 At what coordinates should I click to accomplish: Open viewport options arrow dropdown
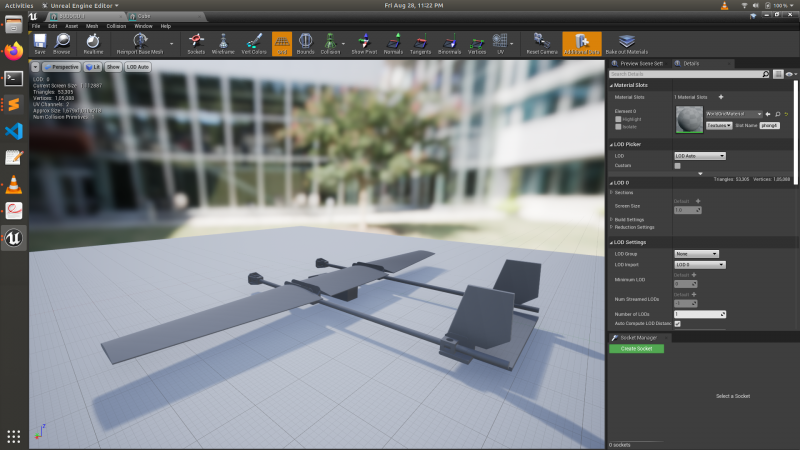[35, 67]
